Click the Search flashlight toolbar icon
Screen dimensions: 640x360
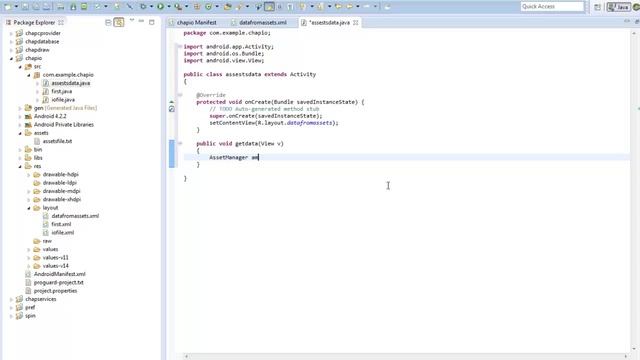239,7
